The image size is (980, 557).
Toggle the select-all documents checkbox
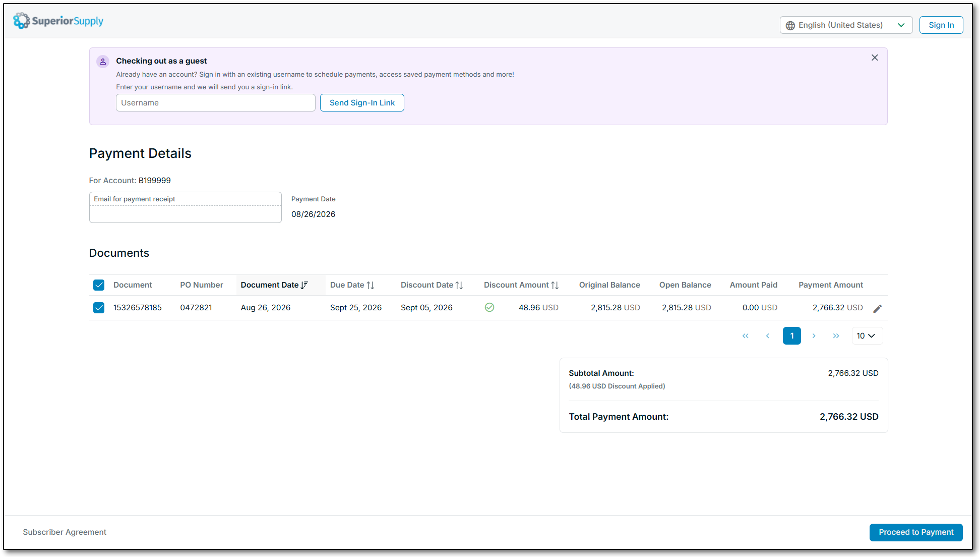(99, 285)
